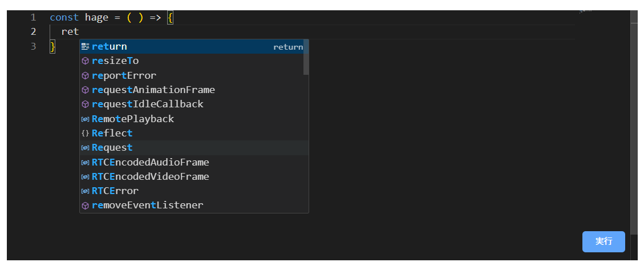Click line number 3 in gutter
644x270 pixels.
click(x=33, y=46)
